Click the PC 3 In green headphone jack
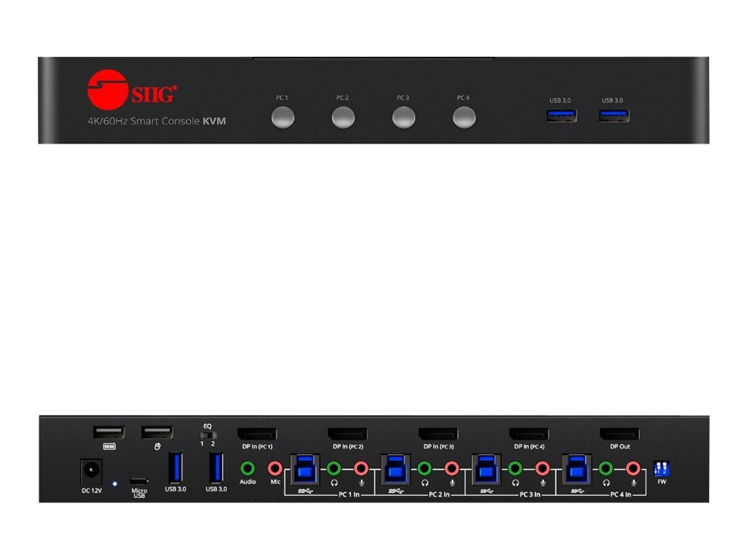 [515, 469]
